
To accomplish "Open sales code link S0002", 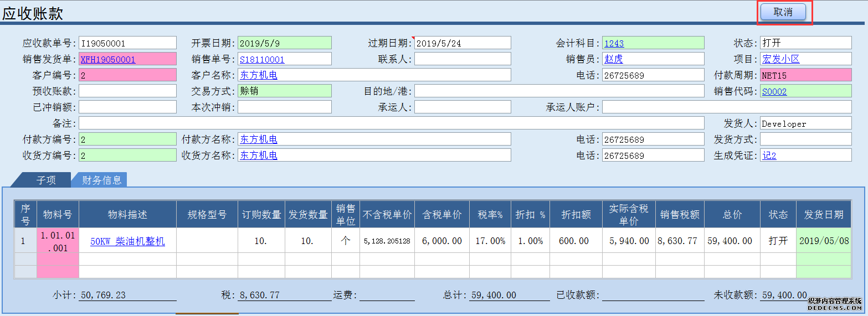I will (774, 91).
